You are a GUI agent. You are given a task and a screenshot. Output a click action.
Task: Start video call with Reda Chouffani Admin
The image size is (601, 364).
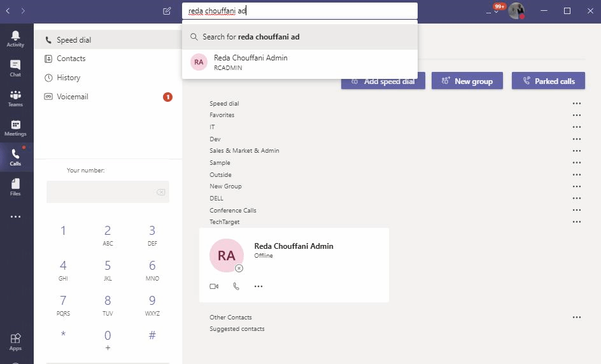(214, 286)
